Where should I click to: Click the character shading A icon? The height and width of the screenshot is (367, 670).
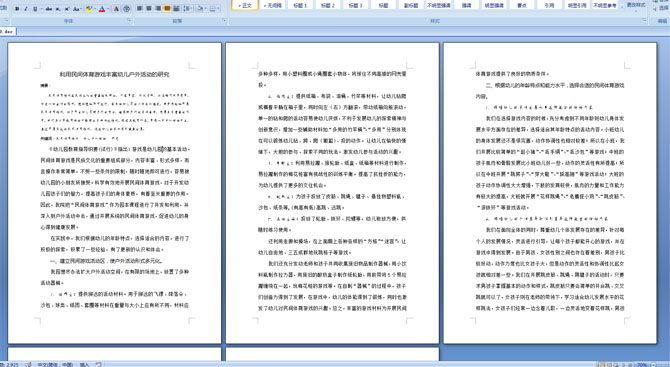(116, 9)
